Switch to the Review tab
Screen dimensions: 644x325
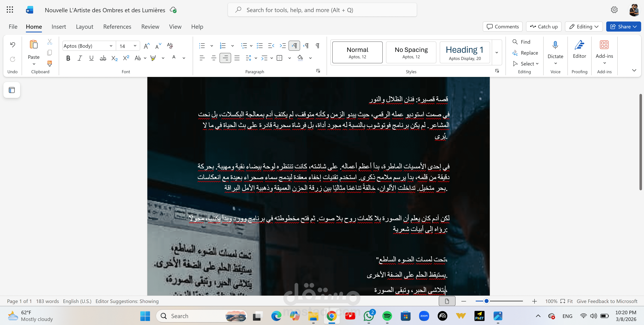pos(150,27)
